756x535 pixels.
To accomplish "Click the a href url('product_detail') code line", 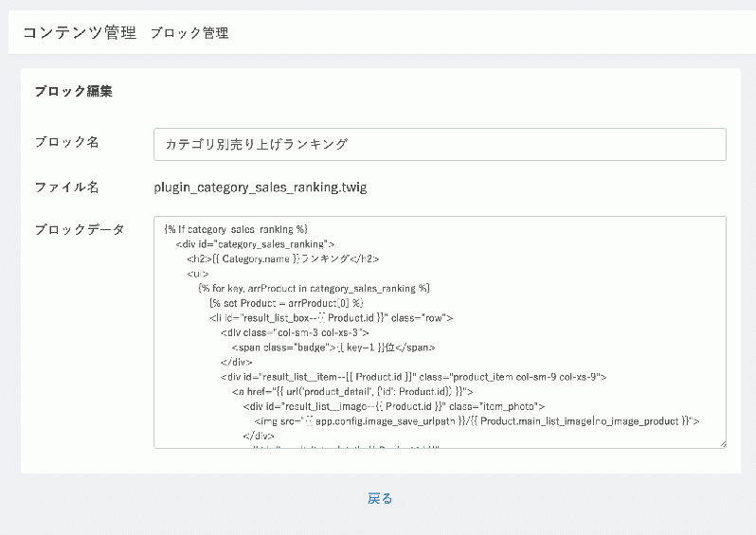I will click(352, 392).
